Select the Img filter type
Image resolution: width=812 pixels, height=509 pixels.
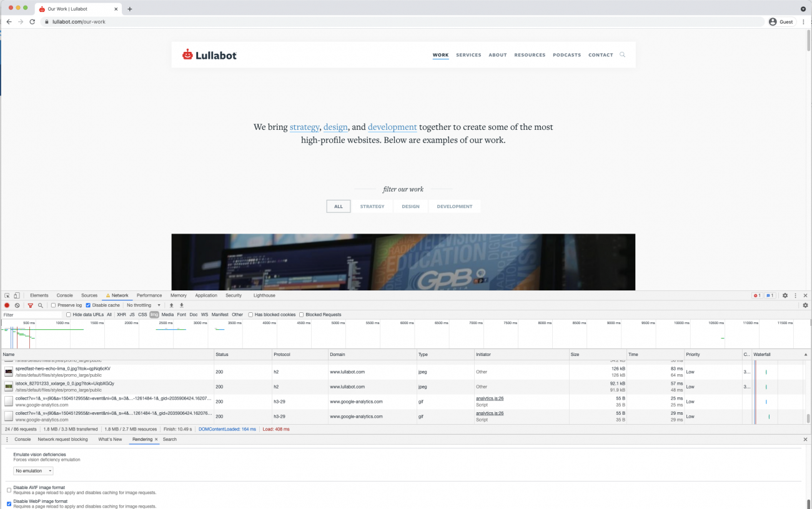[154, 315]
